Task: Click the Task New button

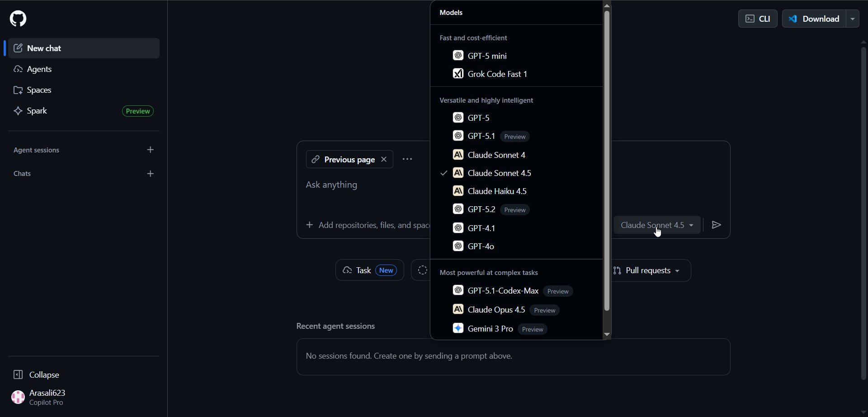Action: tap(369, 270)
